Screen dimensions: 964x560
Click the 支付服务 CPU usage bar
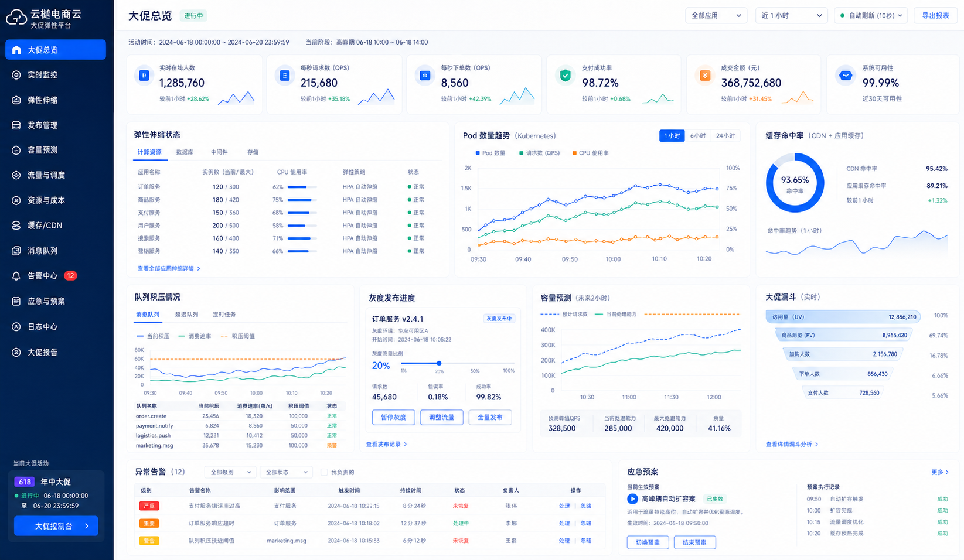pos(302,213)
